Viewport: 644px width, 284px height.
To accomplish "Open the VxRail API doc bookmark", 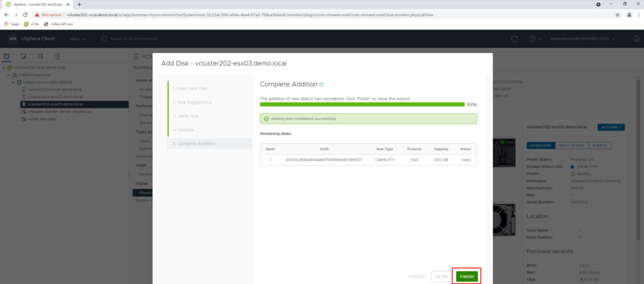I will pyautogui.click(x=58, y=25).
